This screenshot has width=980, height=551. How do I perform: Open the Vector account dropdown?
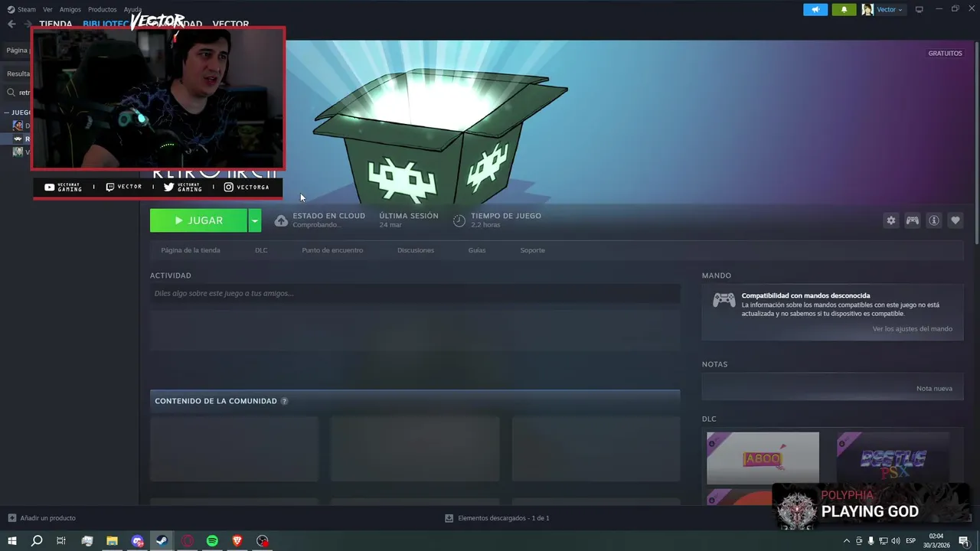884,9
